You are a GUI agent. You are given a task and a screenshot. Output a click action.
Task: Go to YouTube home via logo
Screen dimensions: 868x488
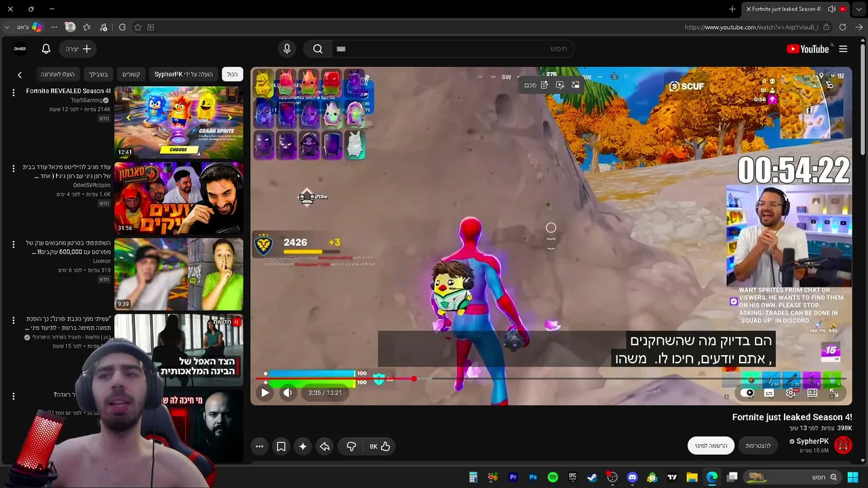pos(808,49)
